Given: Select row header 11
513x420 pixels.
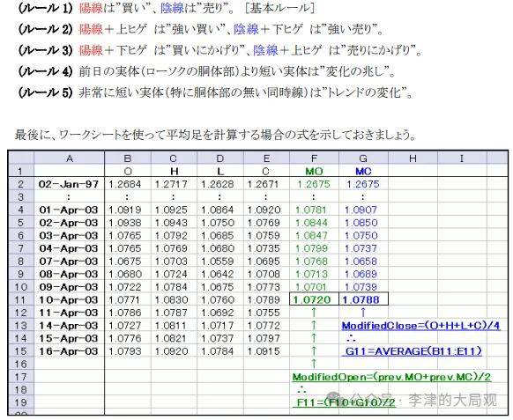Looking at the screenshot, I should [x=20, y=299].
